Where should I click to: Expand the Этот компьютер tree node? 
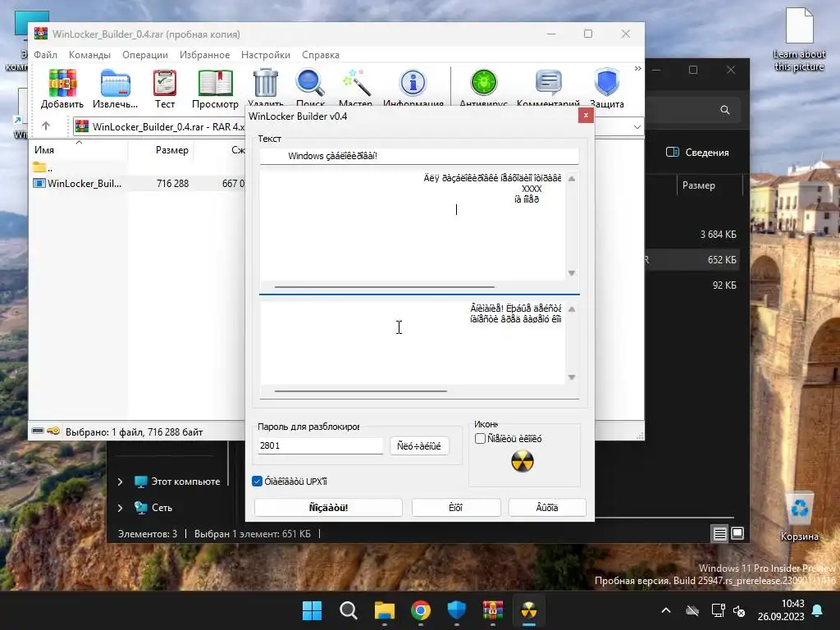(x=120, y=482)
